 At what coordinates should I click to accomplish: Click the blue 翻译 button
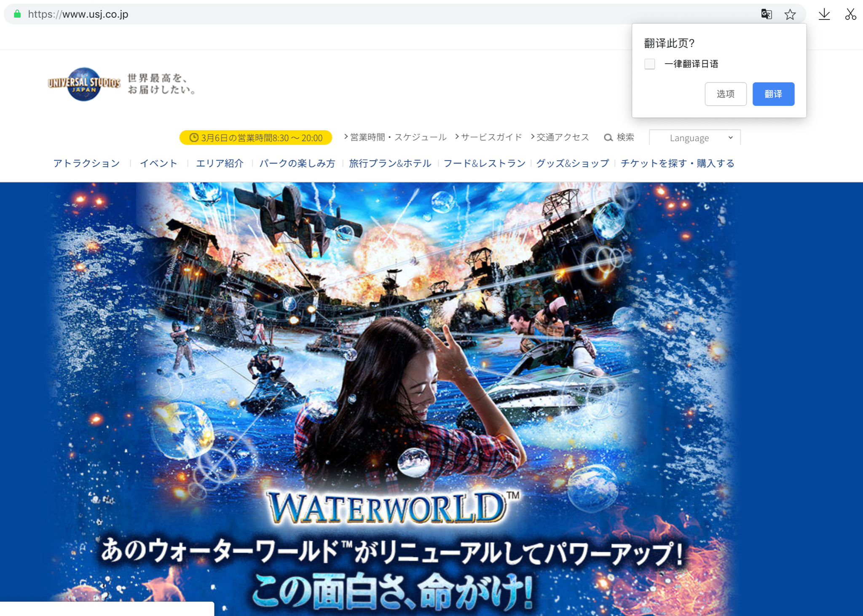coord(773,94)
